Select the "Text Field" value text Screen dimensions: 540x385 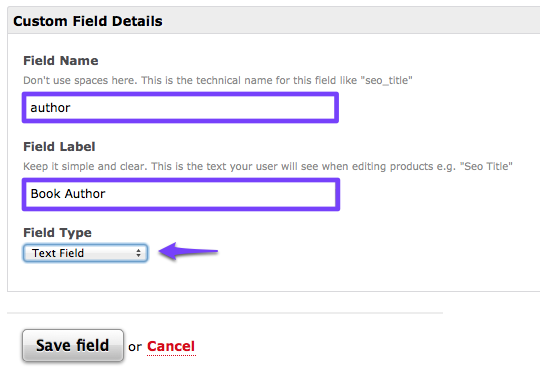pyautogui.click(x=58, y=253)
